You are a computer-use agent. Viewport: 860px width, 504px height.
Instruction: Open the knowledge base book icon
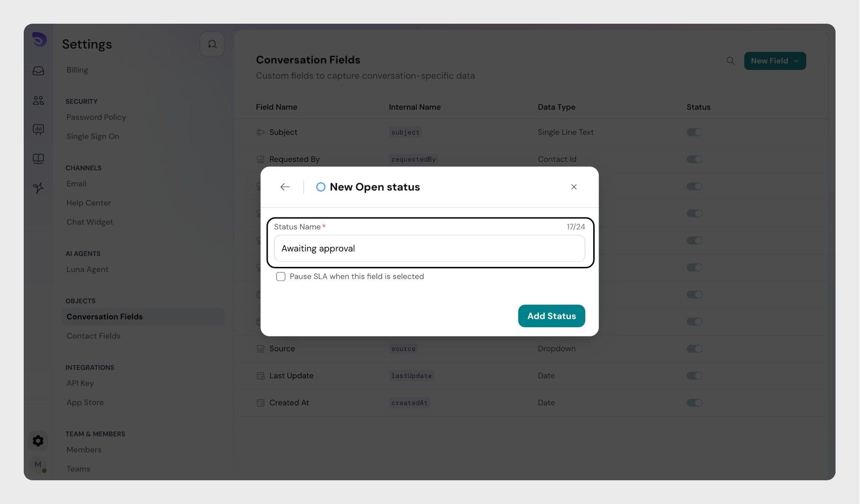pos(38,159)
